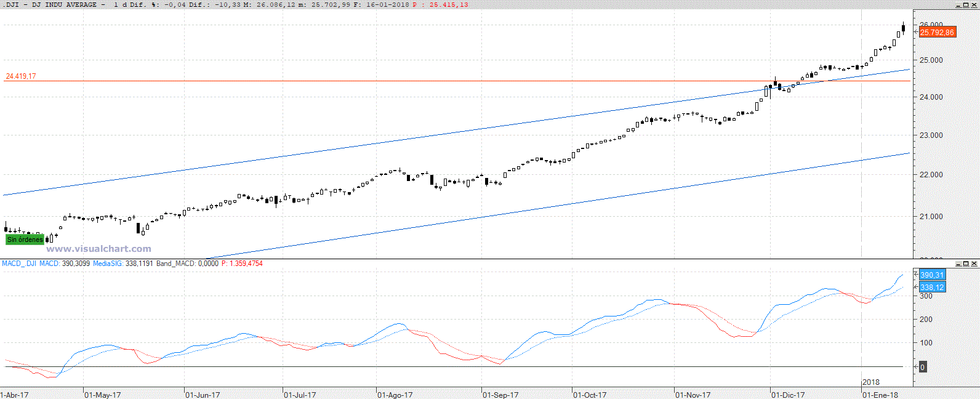Click the 01-Dic-17 date label
The height and width of the screenshot is (399, 980).
coord(788,395)
